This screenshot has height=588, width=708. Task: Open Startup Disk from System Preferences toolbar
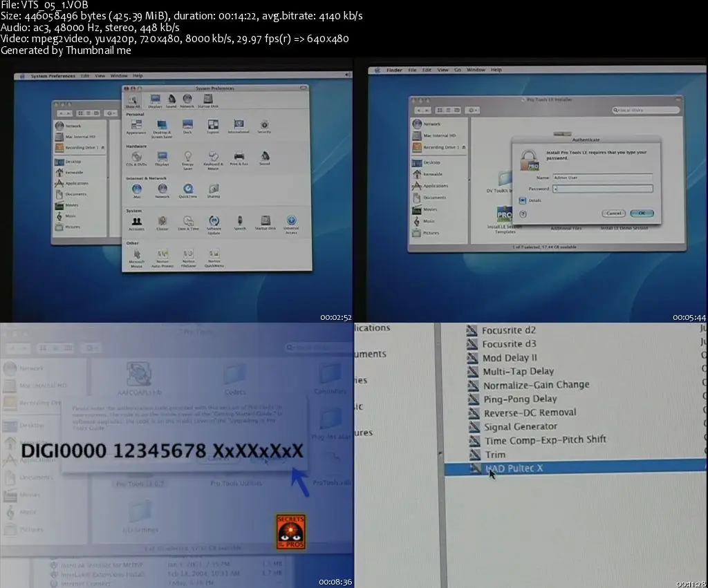(207, 101)
